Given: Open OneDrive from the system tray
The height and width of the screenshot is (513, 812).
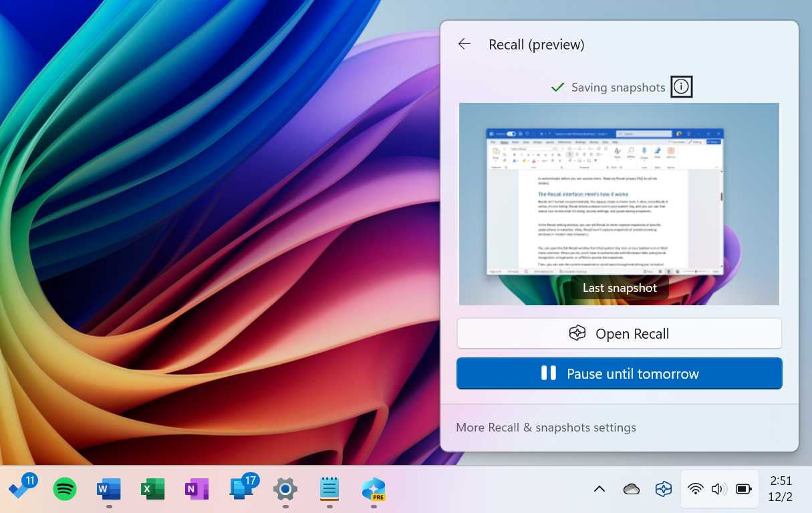Looking at the screenshot, I should pyautogui.click(x=631, y=488).
